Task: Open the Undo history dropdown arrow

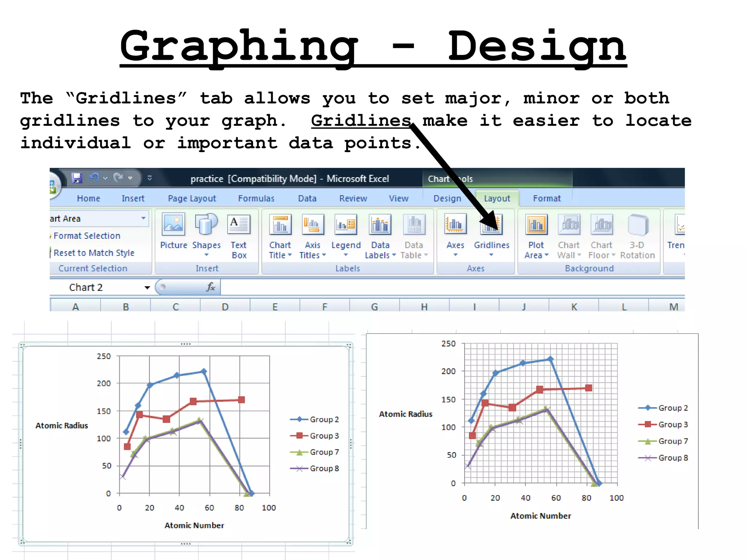Action: tap(105, 178)
